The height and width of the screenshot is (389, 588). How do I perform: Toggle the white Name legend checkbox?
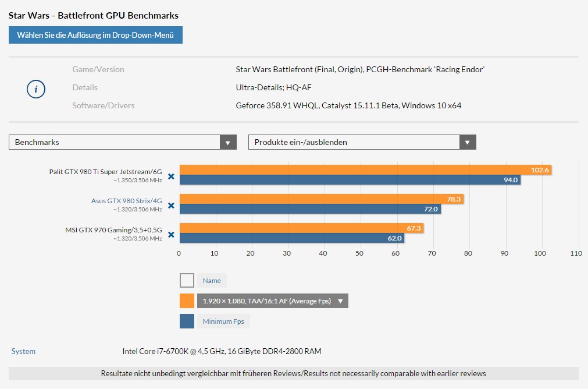[187, 281]
